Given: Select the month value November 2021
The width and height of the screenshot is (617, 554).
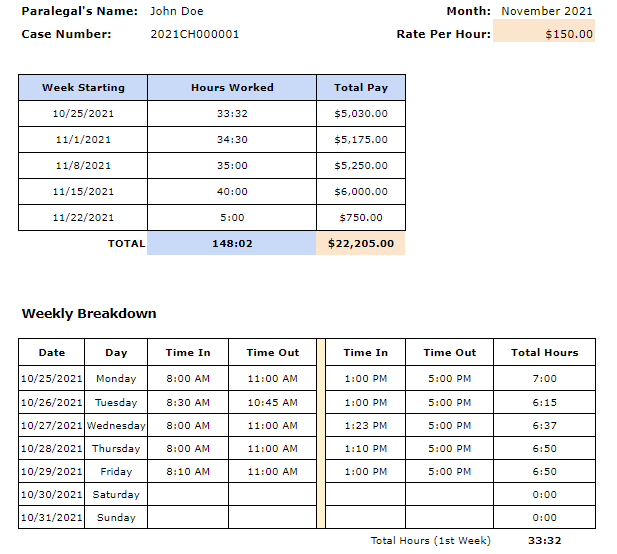Looking at the screenshot, I should (x=547, y=11).
